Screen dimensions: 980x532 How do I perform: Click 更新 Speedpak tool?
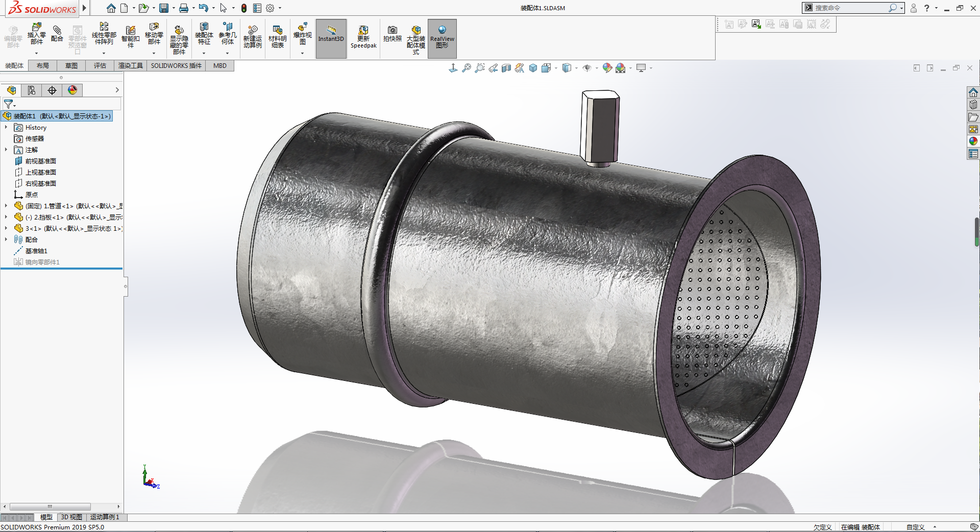point(363,37)
